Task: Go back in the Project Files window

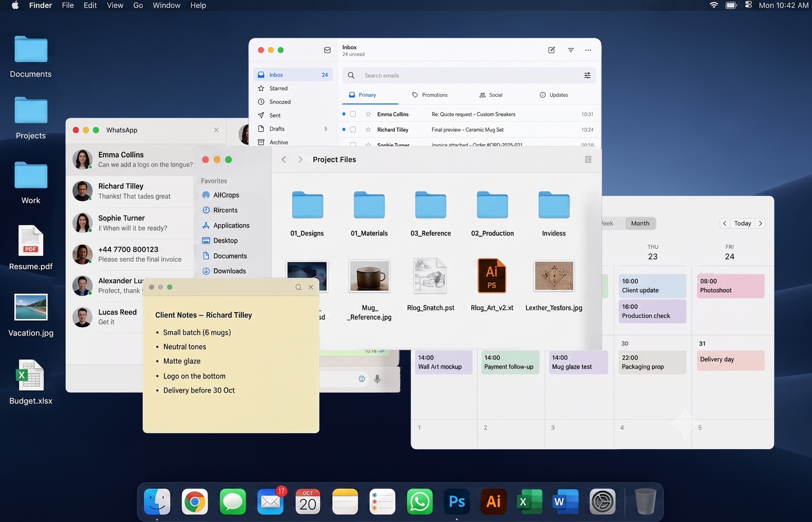Action: 284,159
